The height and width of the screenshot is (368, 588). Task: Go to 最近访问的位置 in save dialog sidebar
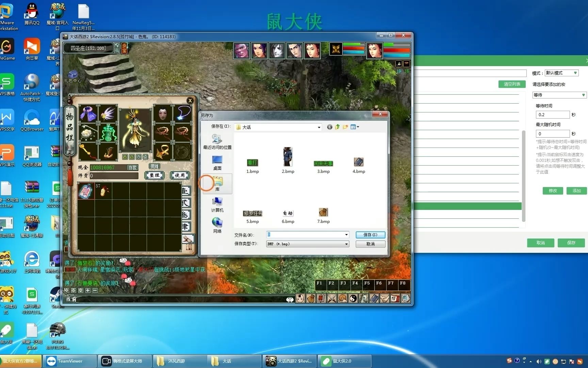217,142
